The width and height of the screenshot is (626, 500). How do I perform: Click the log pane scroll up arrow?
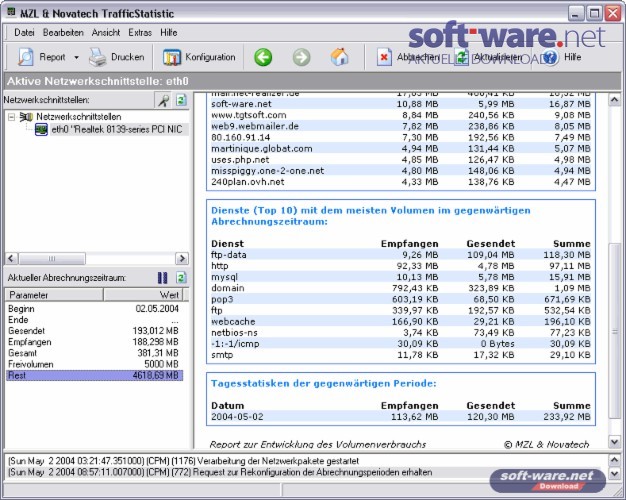point(614,460)
